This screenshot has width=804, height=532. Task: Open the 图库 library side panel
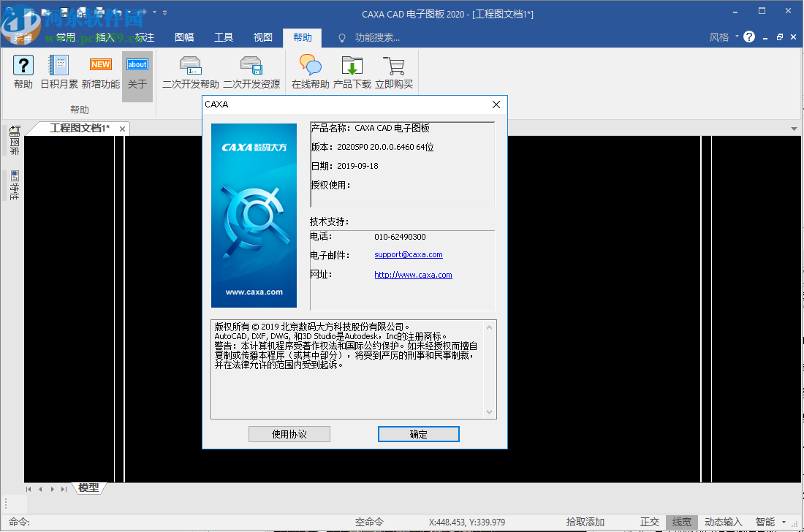coord(15,140)
